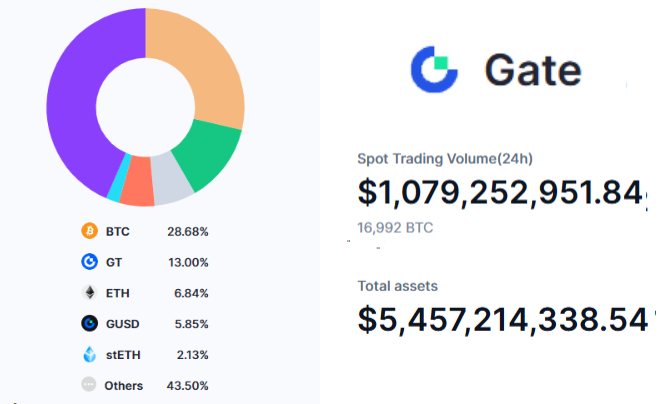Click the BTC legend label
This screenshot has height=404, width=660.
point(117,231)
